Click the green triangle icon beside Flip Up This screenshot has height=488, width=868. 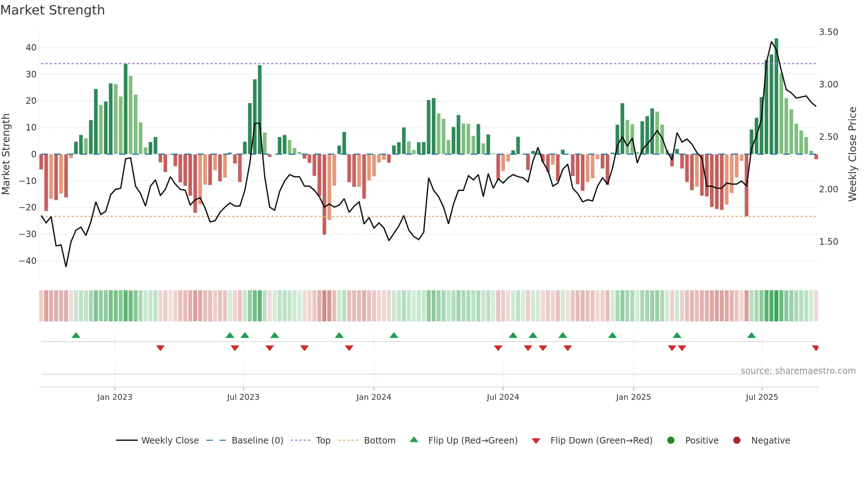(x=414, y=440)
